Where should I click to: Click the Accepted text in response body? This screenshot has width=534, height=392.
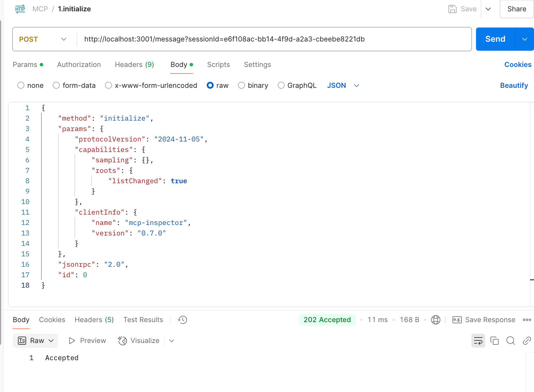tap(62, 358)
